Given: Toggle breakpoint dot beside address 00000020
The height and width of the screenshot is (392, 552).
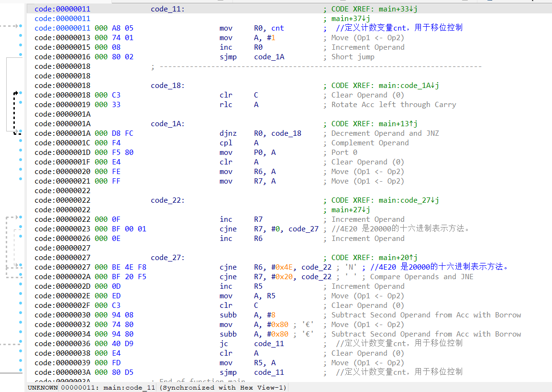Looking at the screenshot, I should (21, 170).
